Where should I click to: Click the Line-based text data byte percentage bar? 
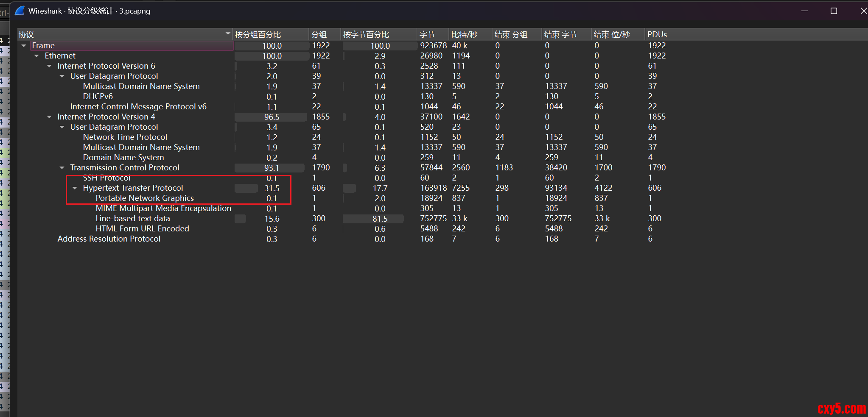(x=373, y=219)
